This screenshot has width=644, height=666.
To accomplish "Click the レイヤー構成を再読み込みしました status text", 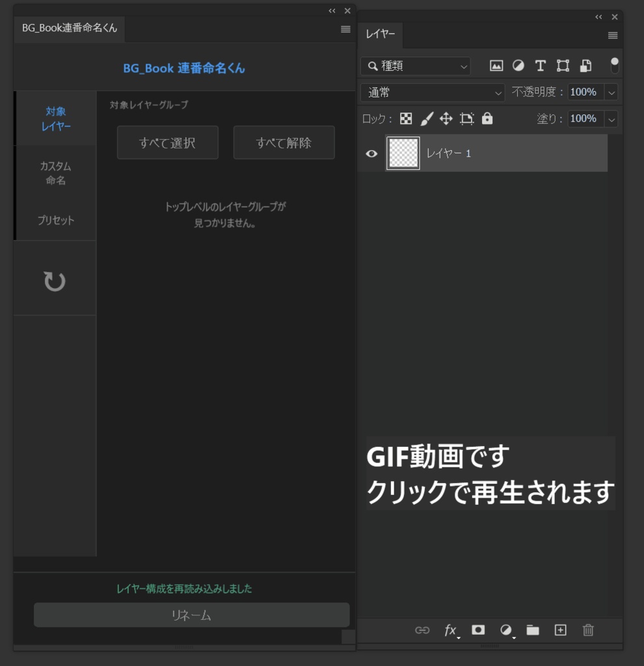I will click(x=184, y=589).
